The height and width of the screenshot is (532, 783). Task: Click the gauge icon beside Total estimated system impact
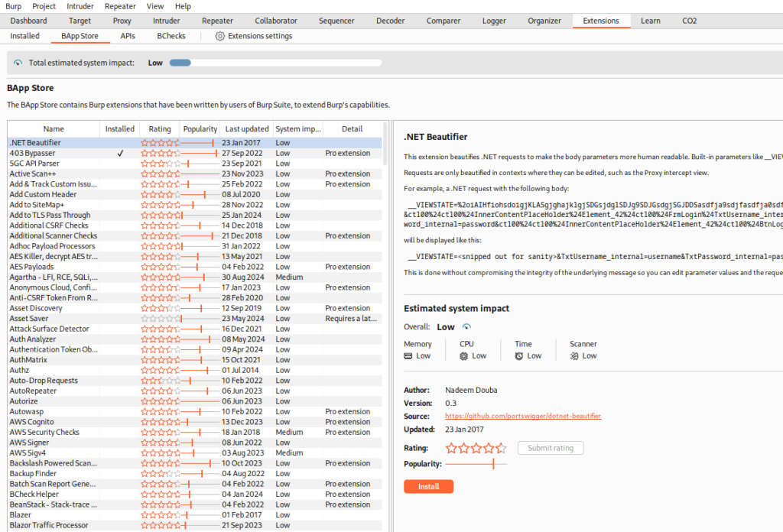click(x=18, y=63)
